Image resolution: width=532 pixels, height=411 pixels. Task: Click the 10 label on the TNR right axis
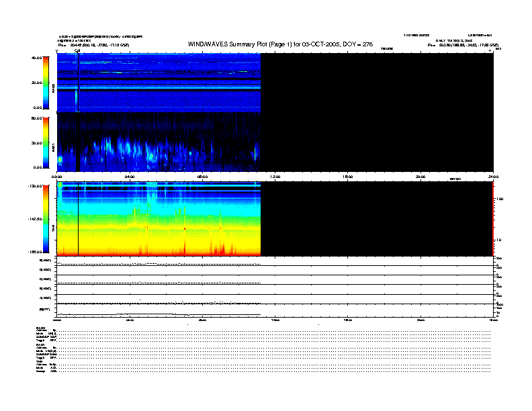tap(498, 240)
